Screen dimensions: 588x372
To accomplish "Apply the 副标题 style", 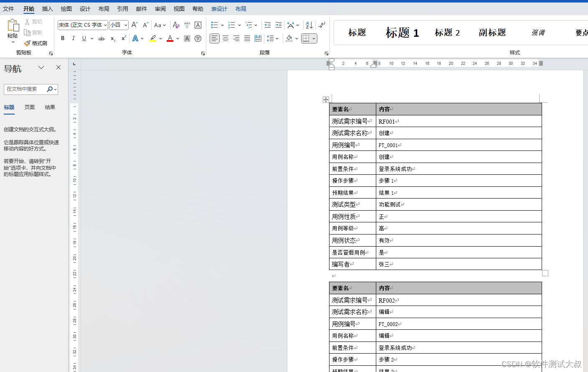I will click(492, 33).
